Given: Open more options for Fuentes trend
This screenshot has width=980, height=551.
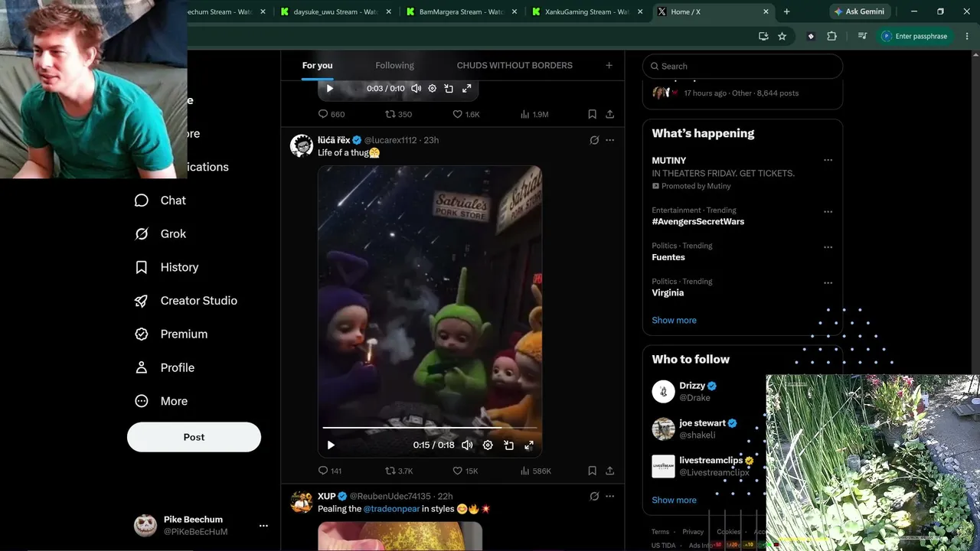Looking at the screenshot, I should 828,247.
